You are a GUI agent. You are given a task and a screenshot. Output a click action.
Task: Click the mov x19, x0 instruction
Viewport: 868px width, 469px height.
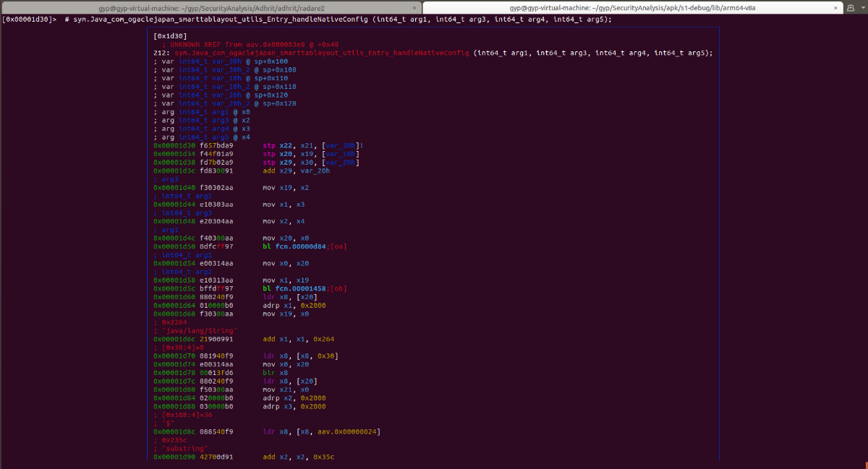pyautogui.click(x=286, y=314)
